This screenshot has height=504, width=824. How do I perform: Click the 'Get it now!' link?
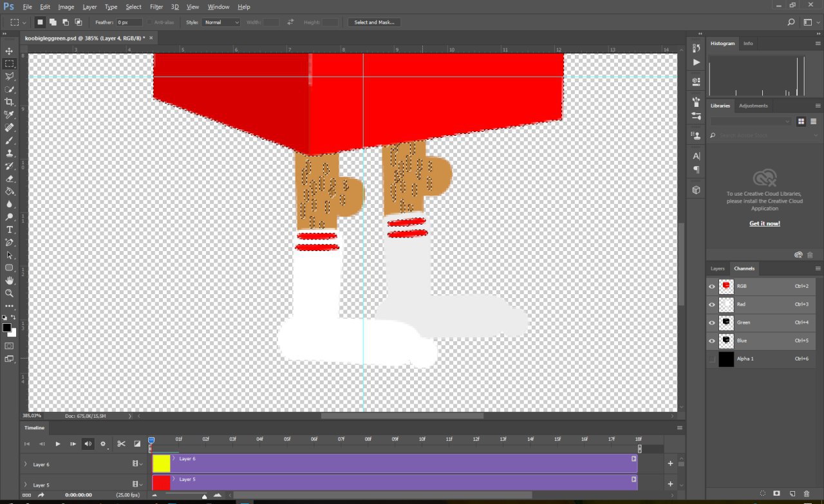764,223
